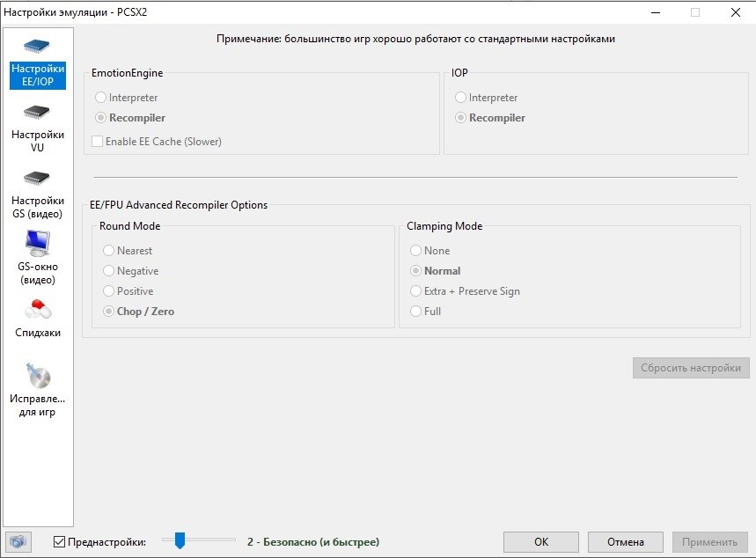The width and height of the screenshot is (756, 558).
Task: Set clamping mode to None
Action: [x=416, y=251]
